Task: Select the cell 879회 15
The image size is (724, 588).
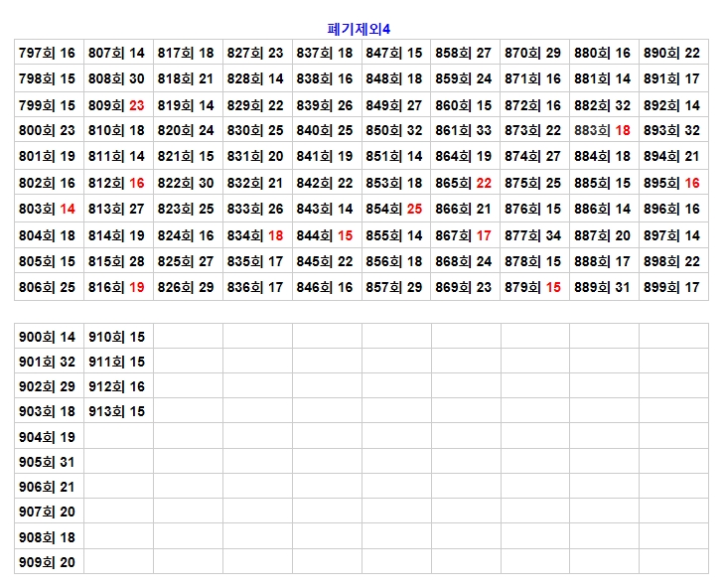Action: pos(533,287)
